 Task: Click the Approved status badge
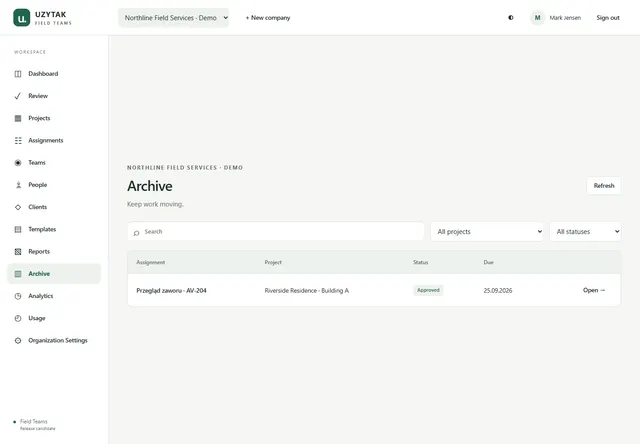click(428, 290)
